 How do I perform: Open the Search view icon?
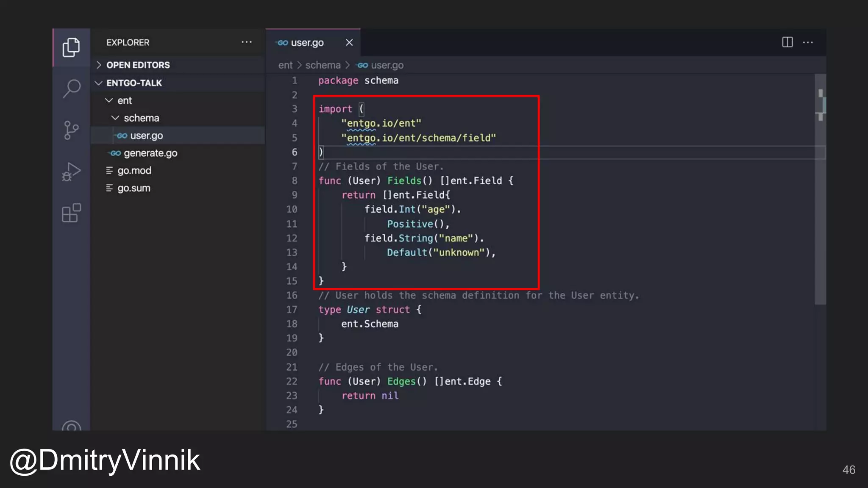[71, 89]
